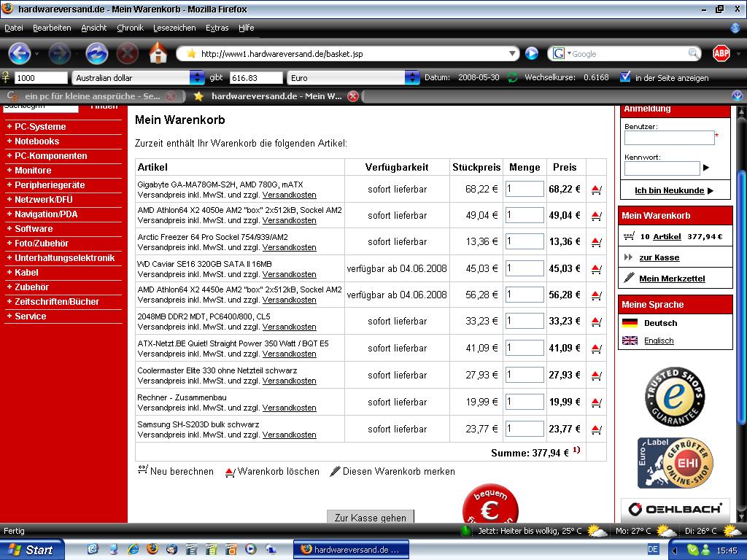This screenshot has width=747, height=560.
Task: Click '10 Artikel' in Mein Warenkorb box
Action: 660,237
